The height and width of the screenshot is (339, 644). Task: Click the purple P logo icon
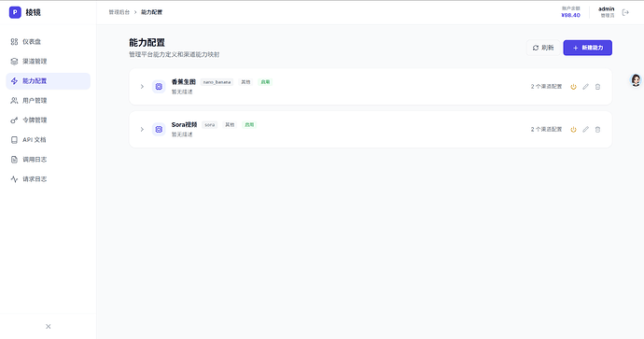[x=15, y=12]
